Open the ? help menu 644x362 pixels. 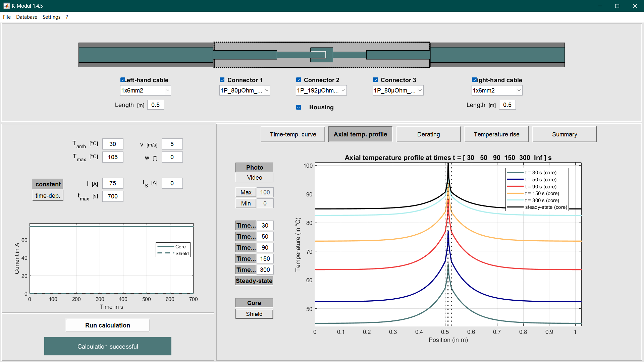67,17
